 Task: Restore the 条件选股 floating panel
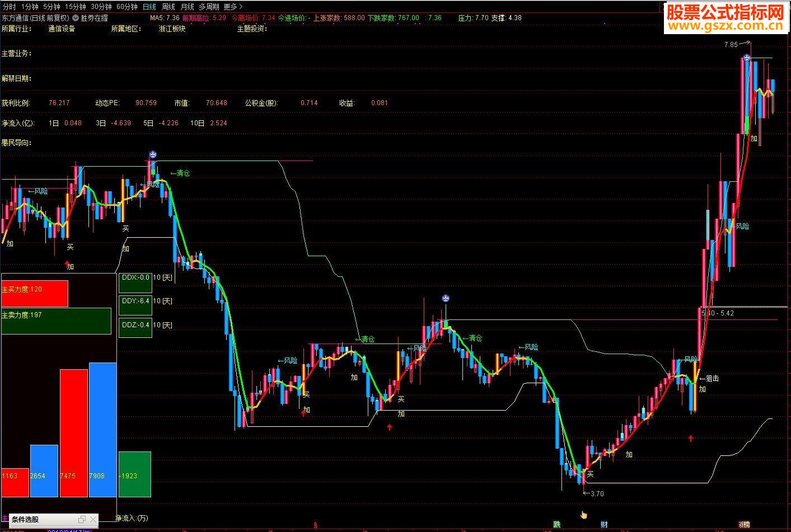(81, 520)
